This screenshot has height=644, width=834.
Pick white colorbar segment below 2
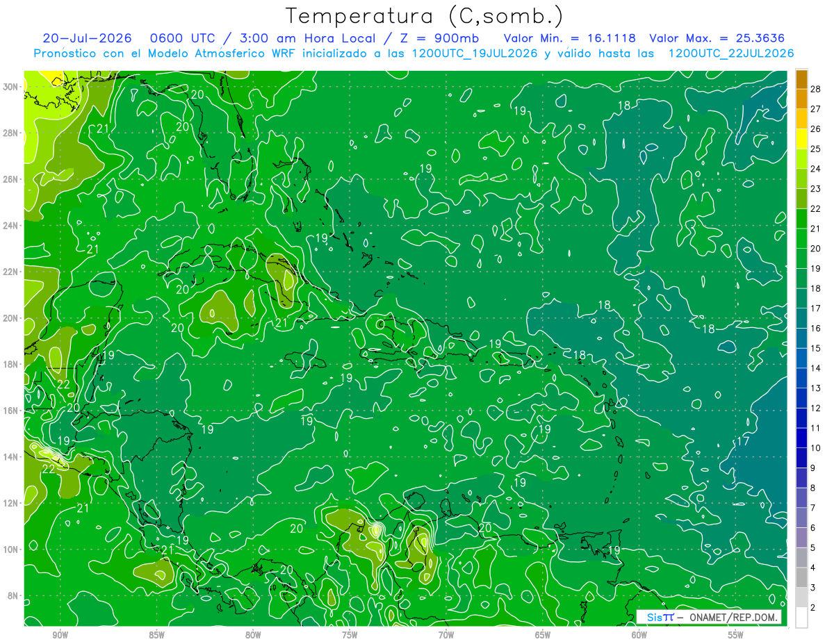(801, 618)
